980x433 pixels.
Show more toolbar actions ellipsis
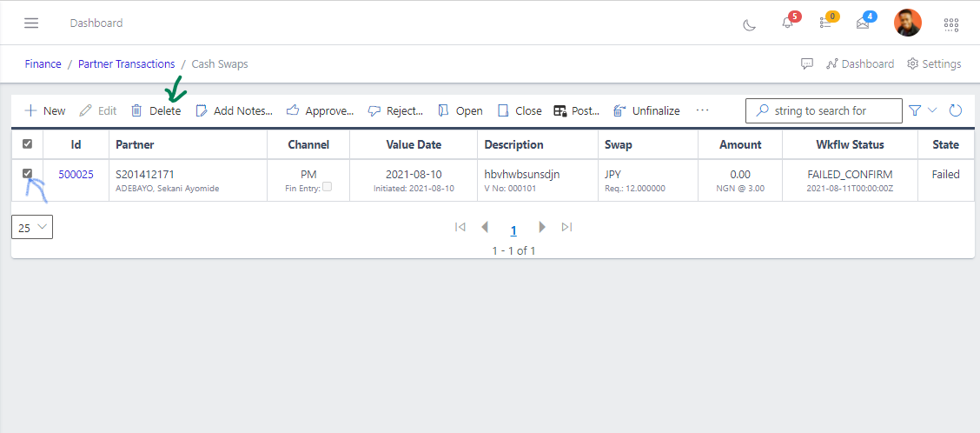[702, 110]
